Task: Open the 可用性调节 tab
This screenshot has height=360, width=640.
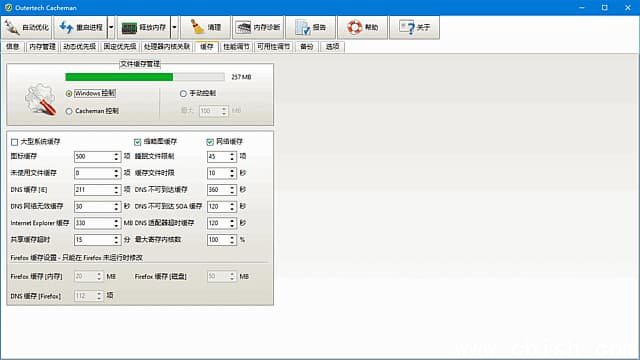Action: coord(273,47)
